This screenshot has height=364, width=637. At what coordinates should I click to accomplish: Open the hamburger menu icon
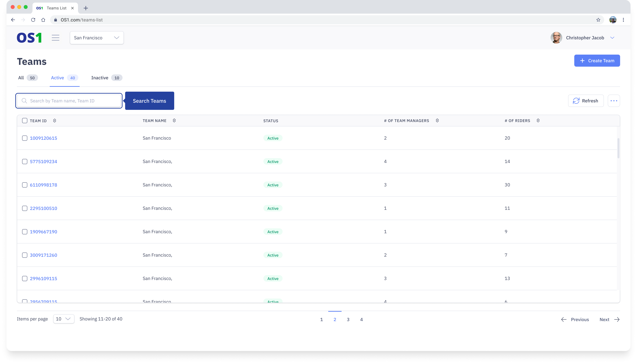pos(56,38)
